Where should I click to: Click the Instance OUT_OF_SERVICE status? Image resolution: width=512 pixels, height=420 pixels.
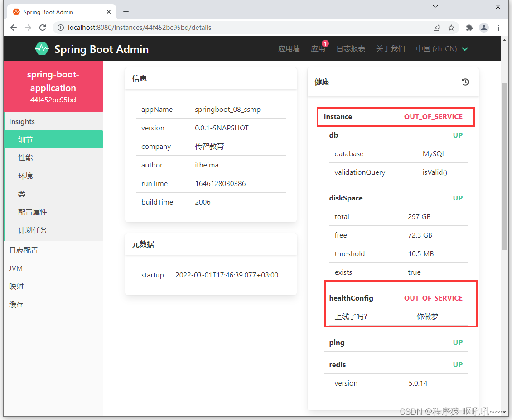tap(433, 117)
